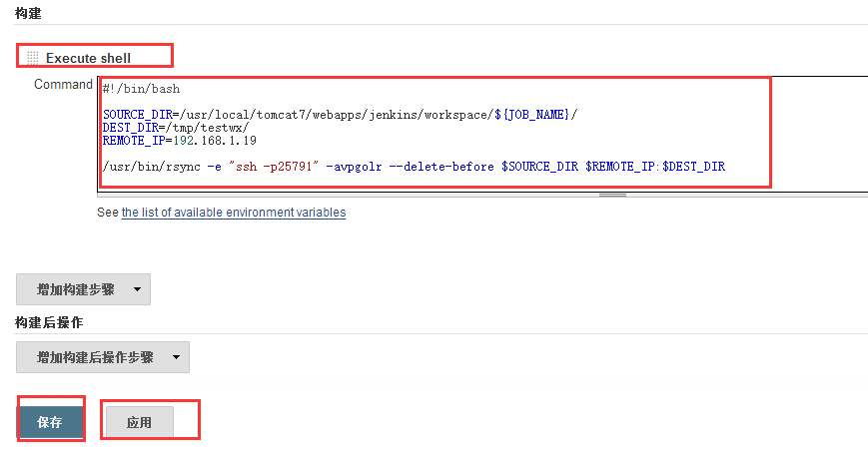
Task: Click the Execute shell step title
Action: pos(88,58)
